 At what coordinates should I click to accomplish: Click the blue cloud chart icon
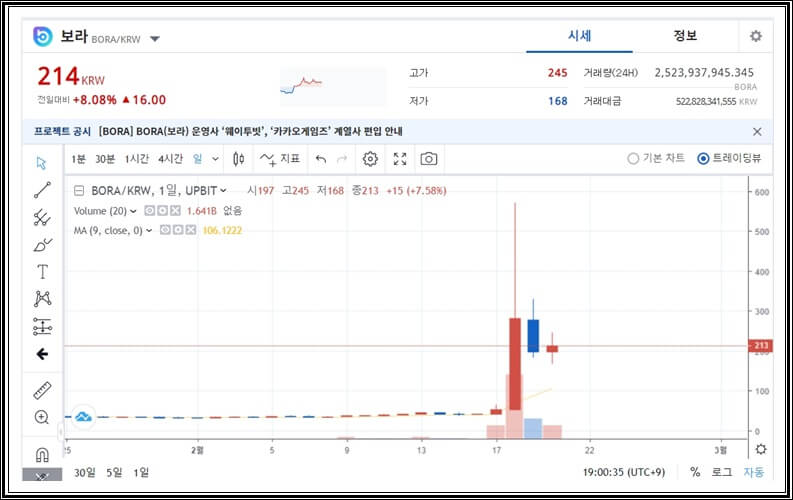tap(83, 417)
